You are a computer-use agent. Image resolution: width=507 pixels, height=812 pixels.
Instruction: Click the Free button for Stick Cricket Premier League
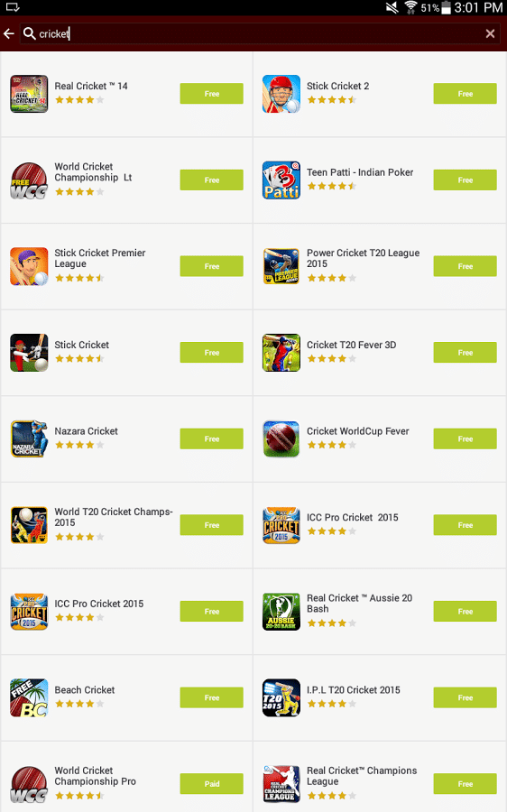point(212,266)
